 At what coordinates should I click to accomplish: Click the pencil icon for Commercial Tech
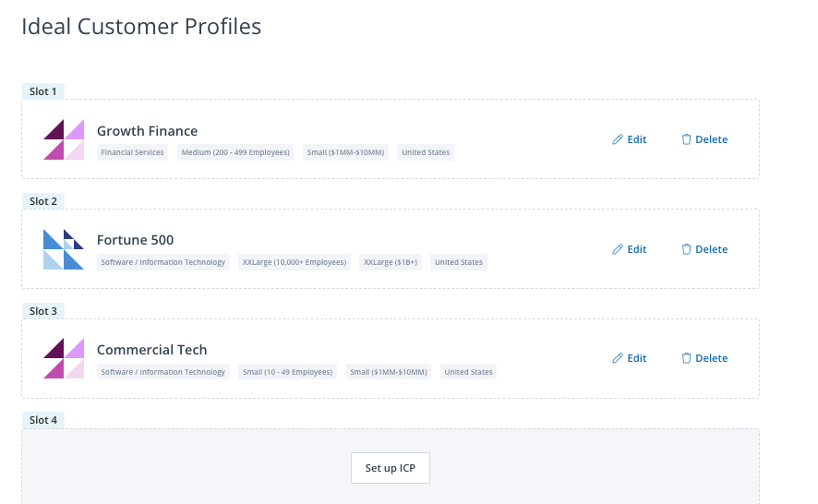pos(618,358)
